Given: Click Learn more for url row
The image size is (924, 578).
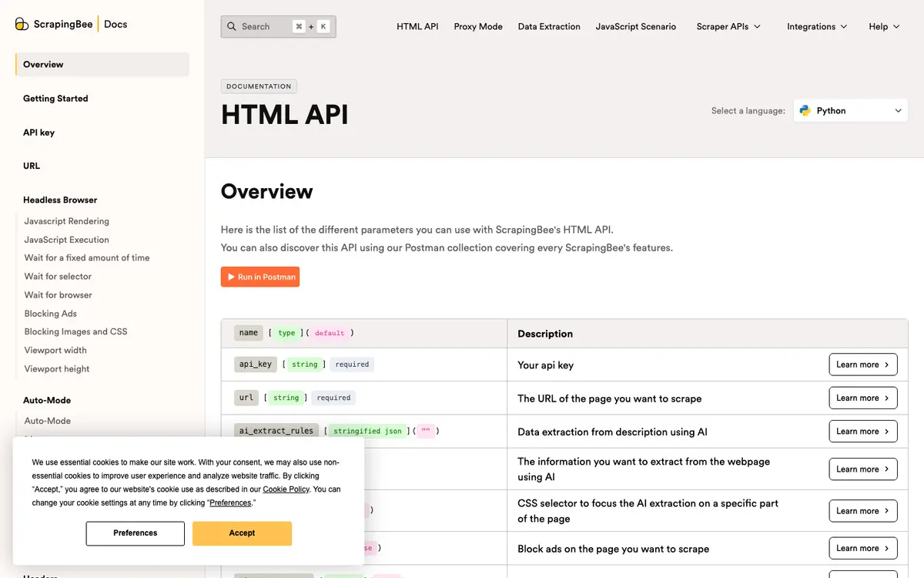Looking at the screenshot, I should (863, 398).
